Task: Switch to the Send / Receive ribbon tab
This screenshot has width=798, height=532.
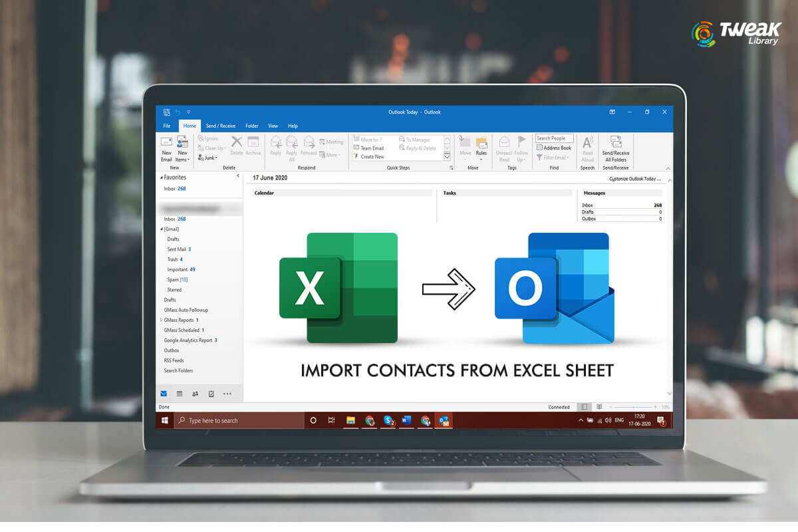Action: 220,126
